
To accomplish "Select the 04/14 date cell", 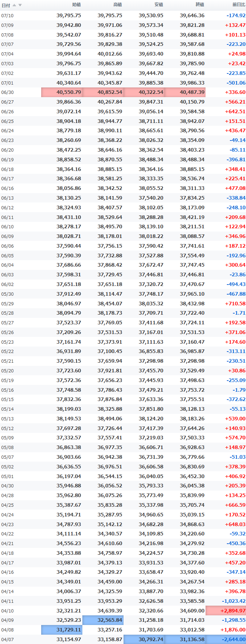I will coord(7,591).
